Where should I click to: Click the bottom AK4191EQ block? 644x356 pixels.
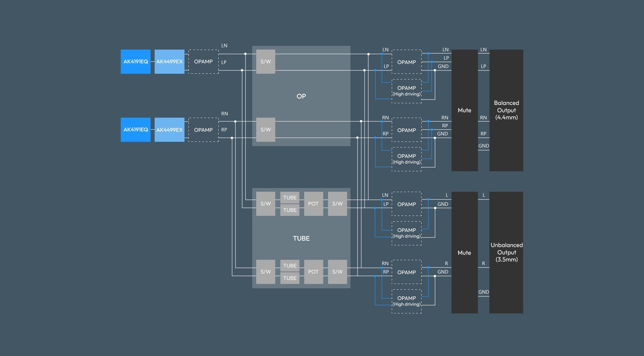[136, 130]
